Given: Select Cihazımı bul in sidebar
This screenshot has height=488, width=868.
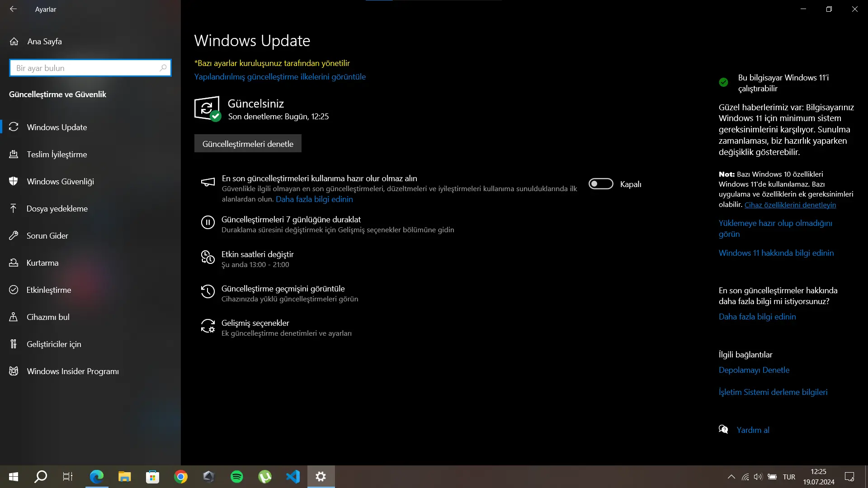Looking at the screenshot, I should (90, 317).
